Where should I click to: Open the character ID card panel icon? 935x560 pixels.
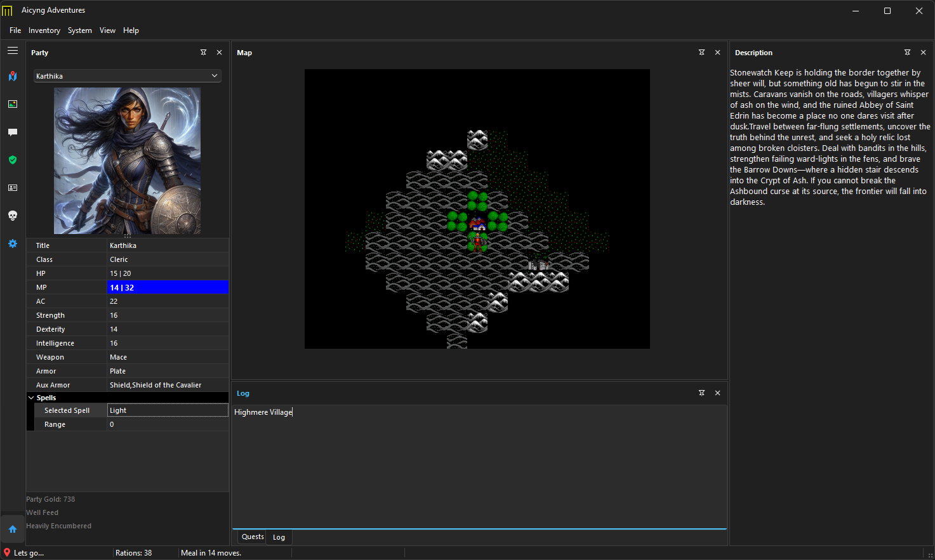pyautogui.click(x=13, y=188)
